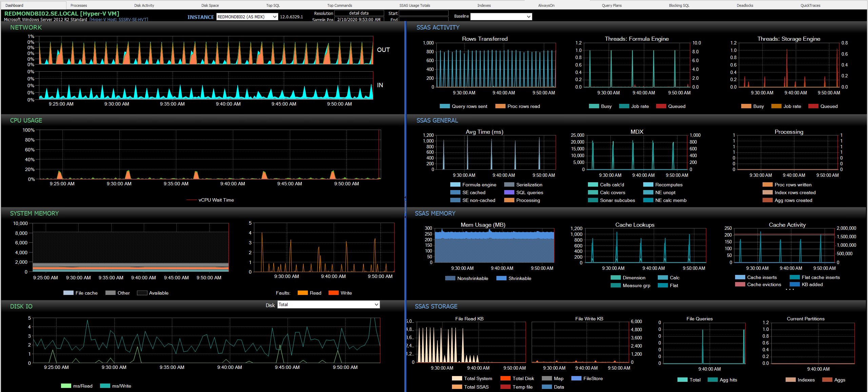The width and height of the screenshot is (868, 392).
Task: Switch to the AlwaysOn tab
Action: 546,5
